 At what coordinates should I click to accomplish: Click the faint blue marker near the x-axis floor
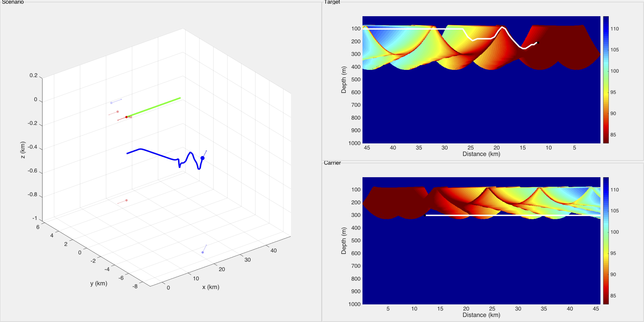[x=202, y=253]
